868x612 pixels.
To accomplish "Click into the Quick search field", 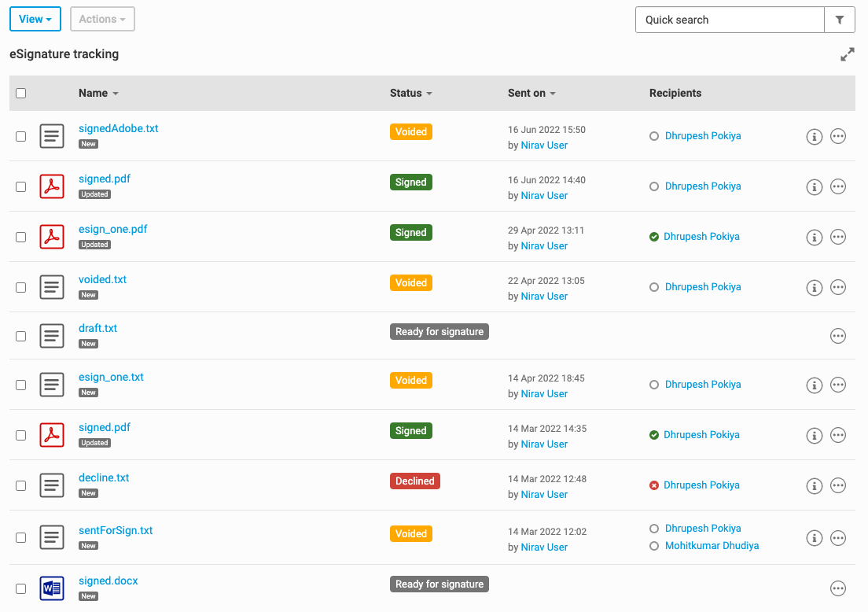I will pos(729,20).
